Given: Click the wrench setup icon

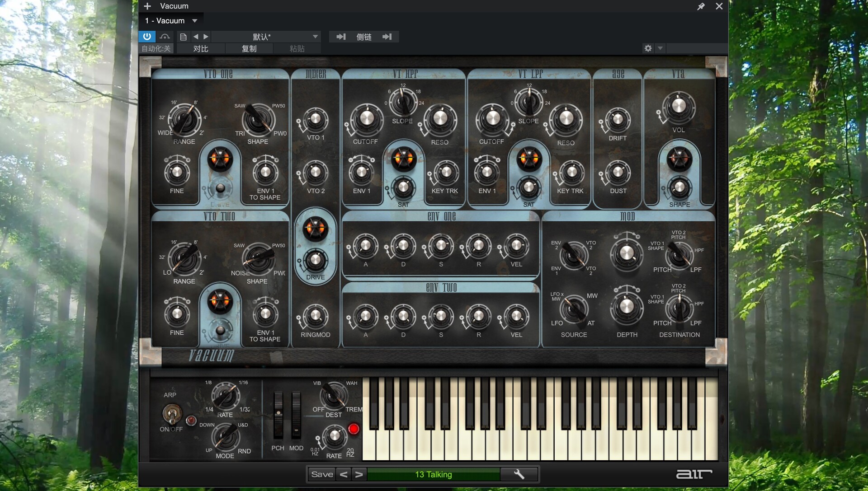Looking at the screenshot, I should (x=519, y=474).
